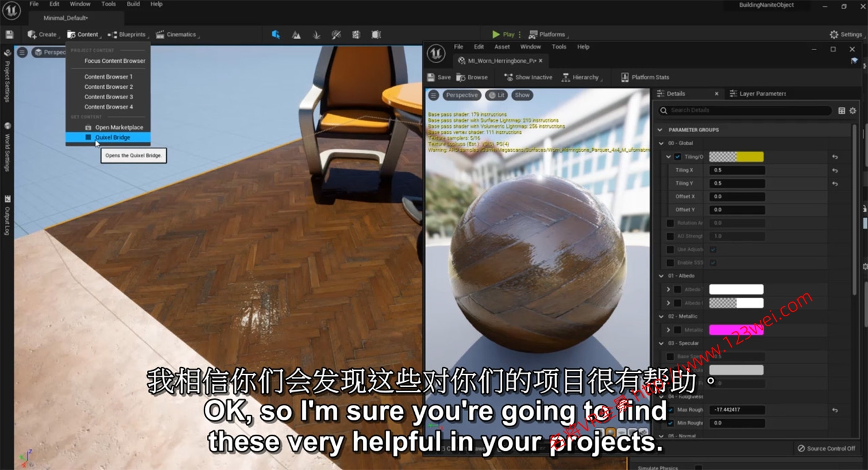Click Show Inactive in material toolbar
The width and height of the screenshot is (868, 470).
(528, 78)
